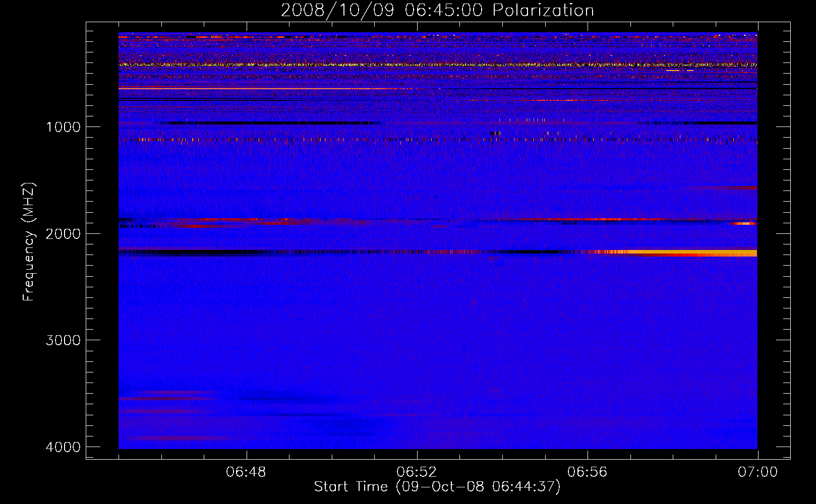Click the 07:00 time tick label
This screenshot has width=816, height=504.
[757, 472]
